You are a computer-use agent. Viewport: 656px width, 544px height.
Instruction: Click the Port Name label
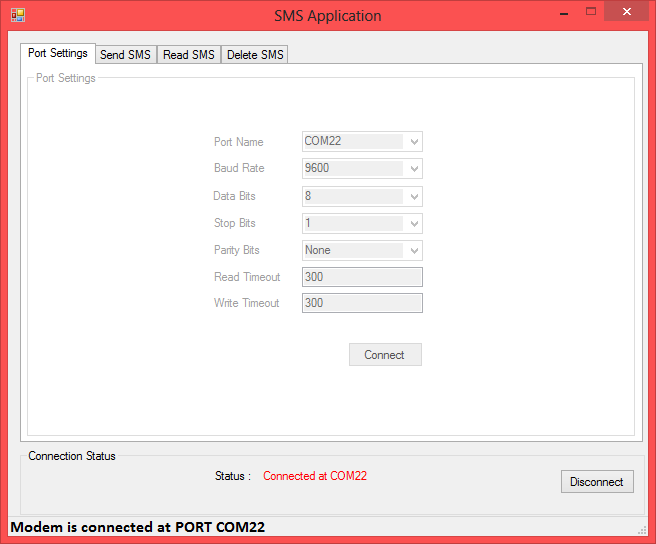238,142
